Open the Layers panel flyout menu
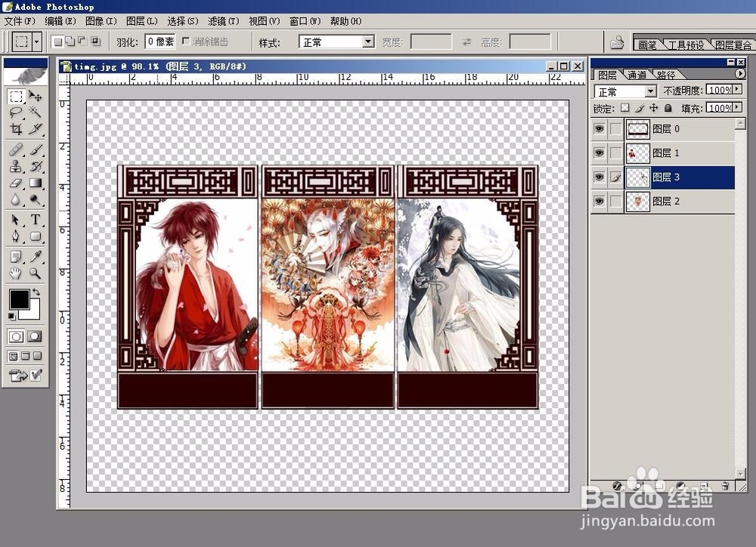Screen dimensions: 756x547 pos(739,74)
